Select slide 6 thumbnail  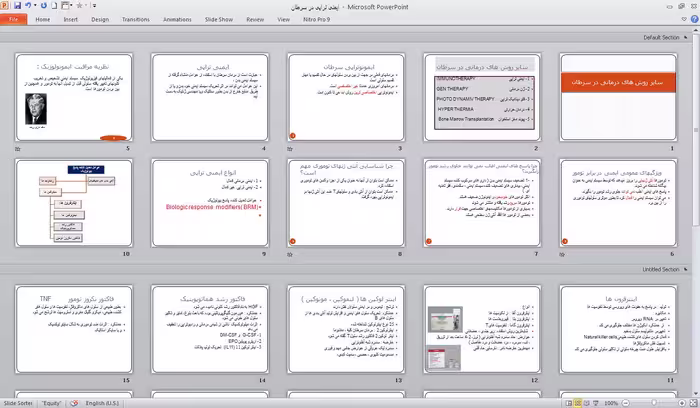pos(618,203)
